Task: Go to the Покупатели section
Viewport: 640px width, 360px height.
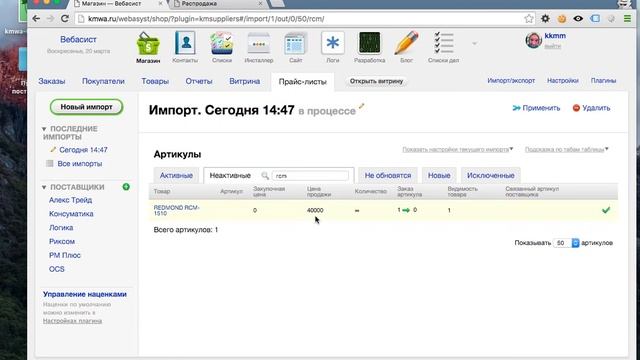Action: [103, 81]
